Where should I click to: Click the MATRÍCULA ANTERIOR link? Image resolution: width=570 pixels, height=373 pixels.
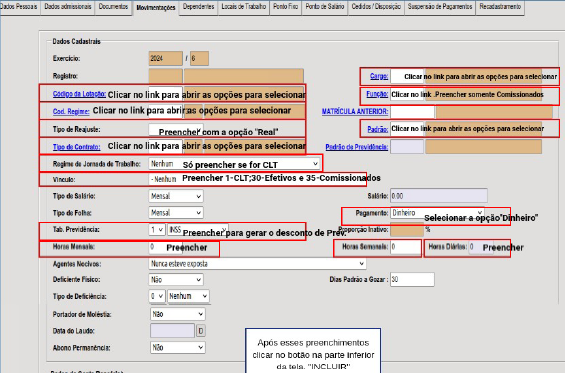point(355,112)
